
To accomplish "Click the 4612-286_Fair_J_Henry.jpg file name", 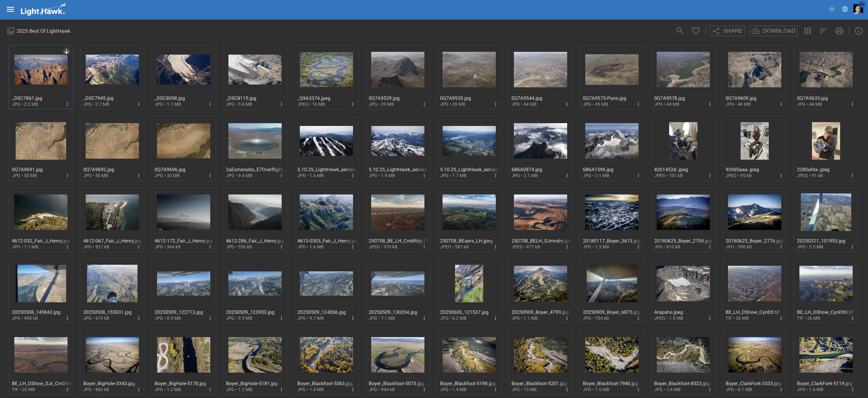I will pyautogui.click(x=255, y=241).
